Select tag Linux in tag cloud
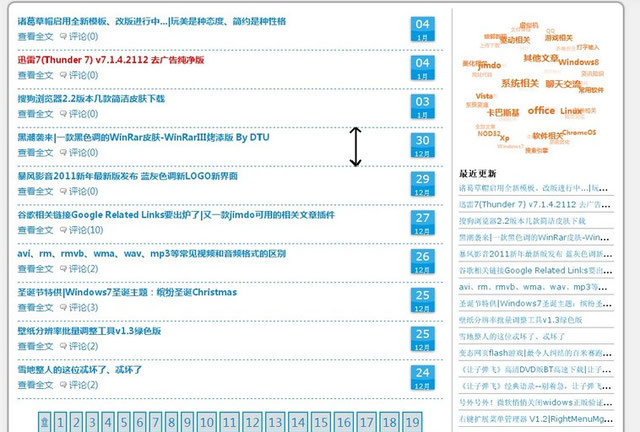 click(x=571, y=111)
